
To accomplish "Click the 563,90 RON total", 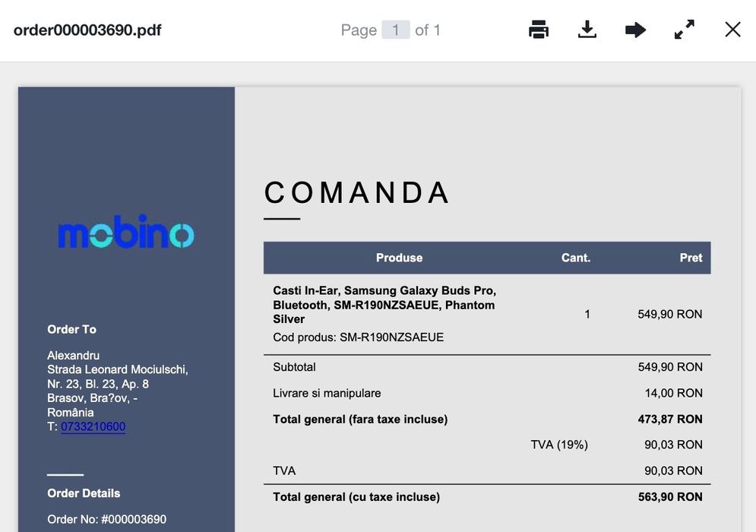I will [669, 497].
